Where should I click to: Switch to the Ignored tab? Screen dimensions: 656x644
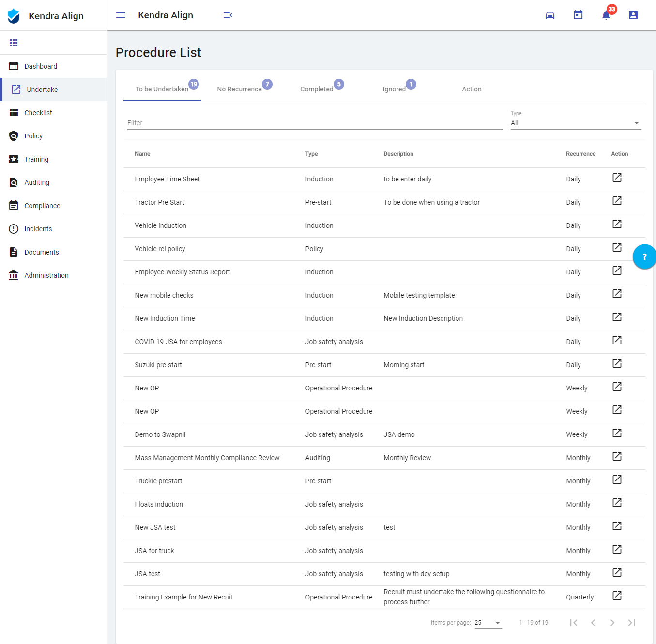[395, 89]
